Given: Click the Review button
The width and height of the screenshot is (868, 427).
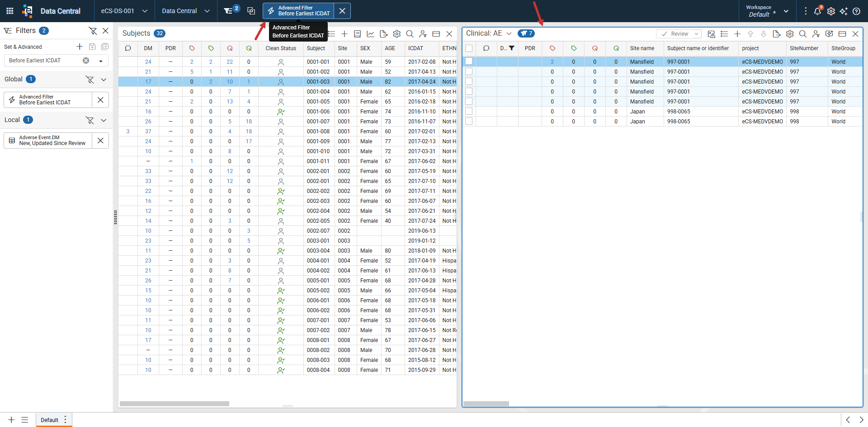Looking at the screenshot, I should pyautogui.click(x=675, y=34).
